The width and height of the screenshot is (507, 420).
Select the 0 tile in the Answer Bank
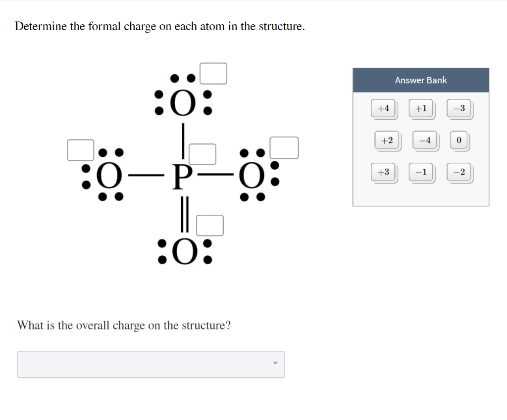pyautogui.click(x=459, y=140)
